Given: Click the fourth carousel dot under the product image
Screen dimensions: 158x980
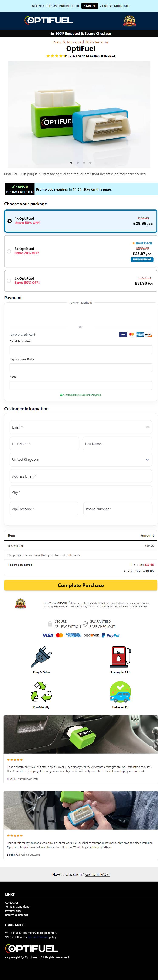Looking at the screenshot, I should point(90,162).
